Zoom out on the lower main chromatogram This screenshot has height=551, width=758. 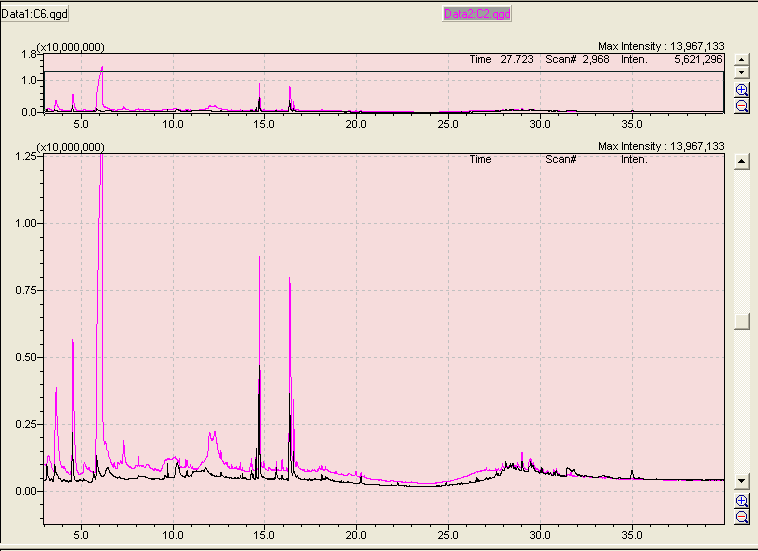click(x=742, y=517)
